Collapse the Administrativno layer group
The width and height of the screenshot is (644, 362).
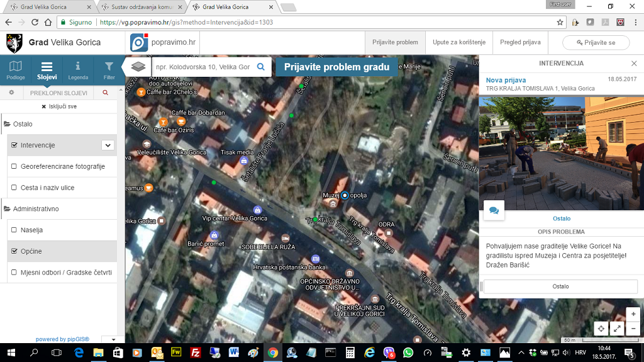tap(31, 208)
